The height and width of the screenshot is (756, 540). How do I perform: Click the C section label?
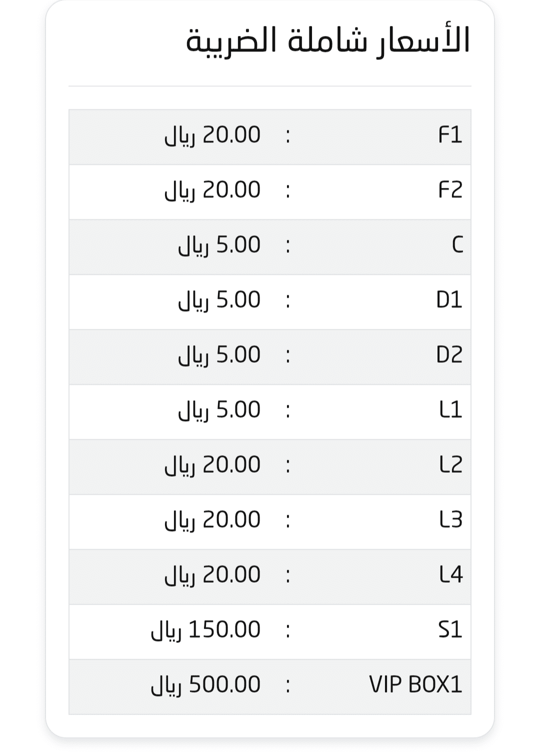457,245
